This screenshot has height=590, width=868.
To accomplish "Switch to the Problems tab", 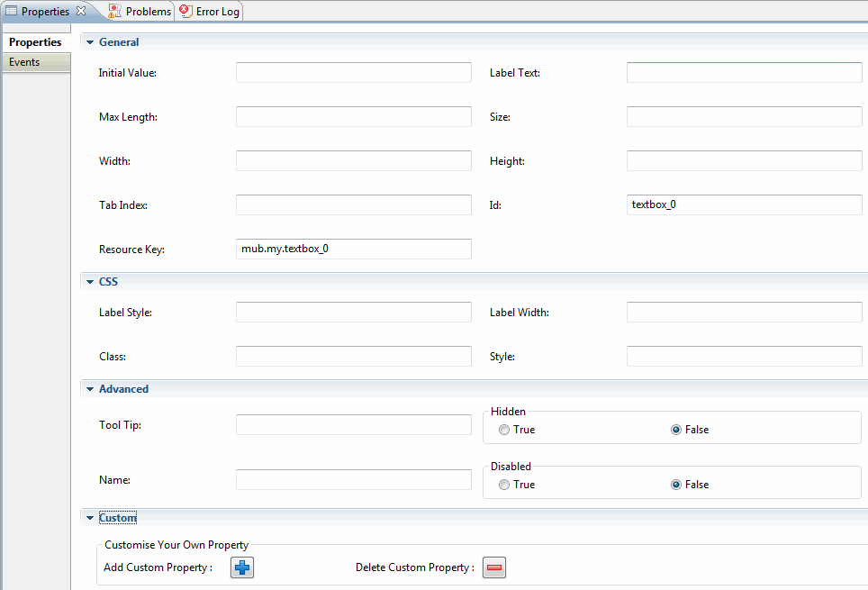I will (x=140, y=11).
